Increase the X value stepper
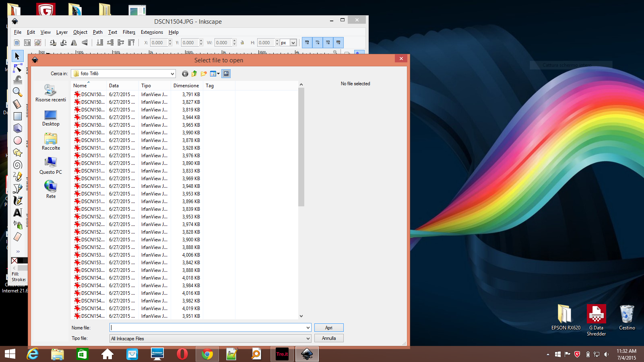Viewport: 644px width, 362px height. click(170, 41)
